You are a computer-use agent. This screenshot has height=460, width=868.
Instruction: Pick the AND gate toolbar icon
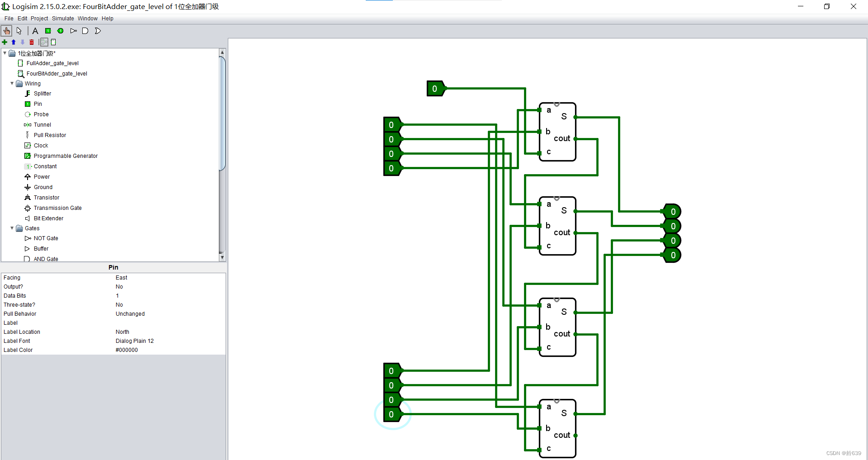[85, 31]
